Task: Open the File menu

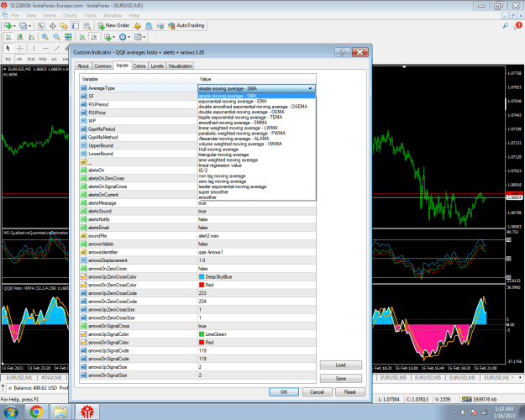Action: [x=15, y=15]
